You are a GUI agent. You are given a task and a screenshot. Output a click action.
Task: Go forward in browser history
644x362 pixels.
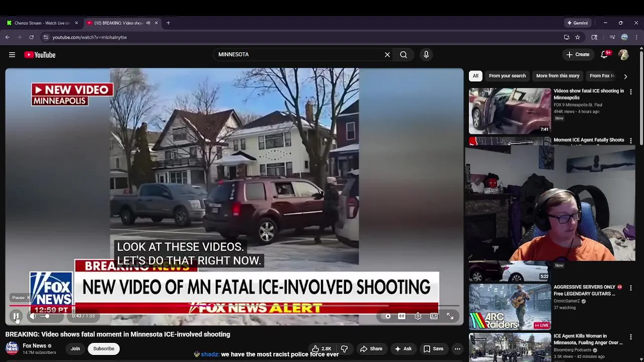tap(20, 37)
